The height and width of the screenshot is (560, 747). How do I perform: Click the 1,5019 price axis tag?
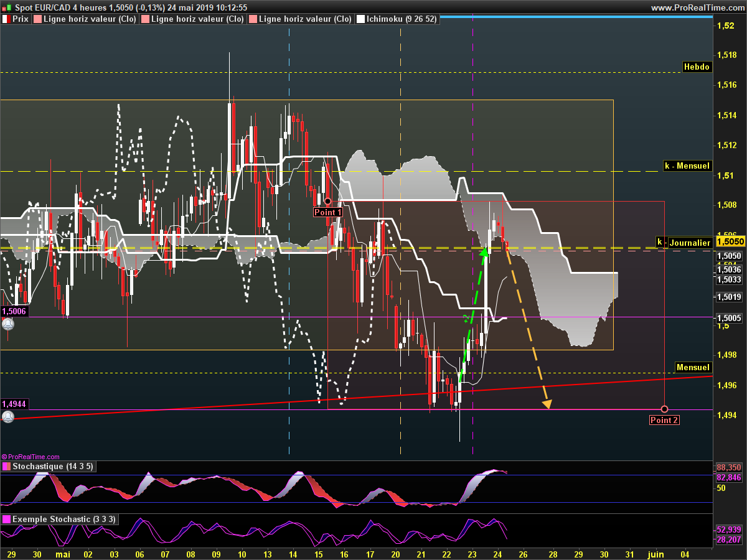coord(728,297)
